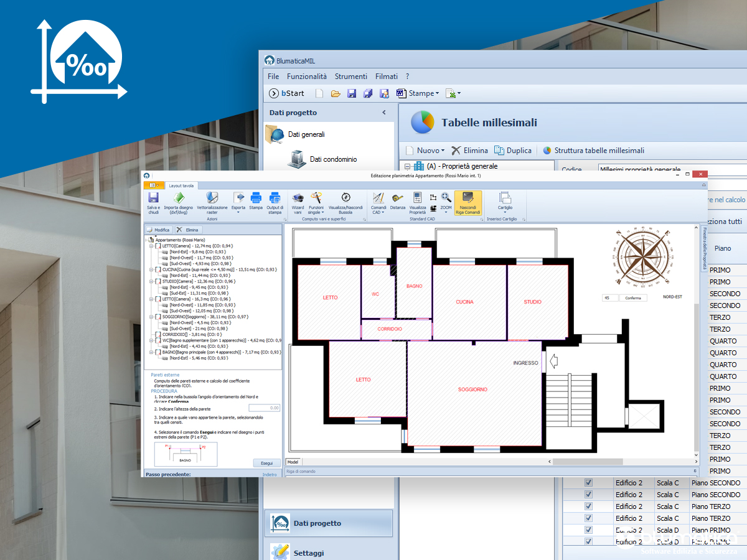Open the Strumenti menu
The height and width of the screenshot is (560, 747).
coord(351,77)
